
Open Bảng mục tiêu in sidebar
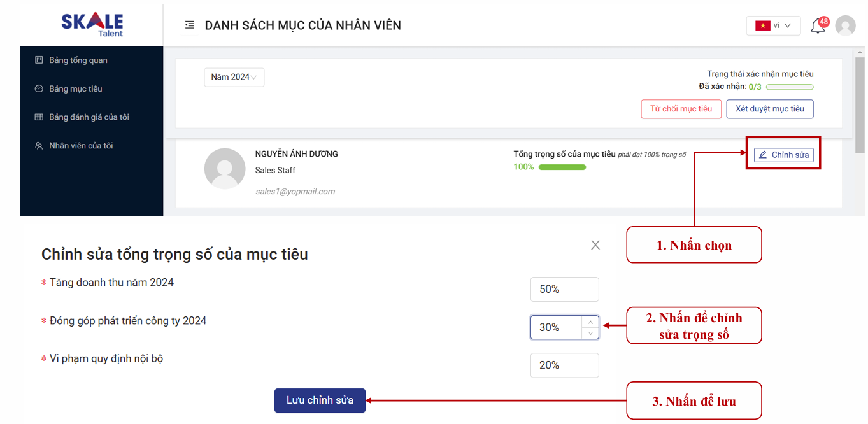[75, 89]
